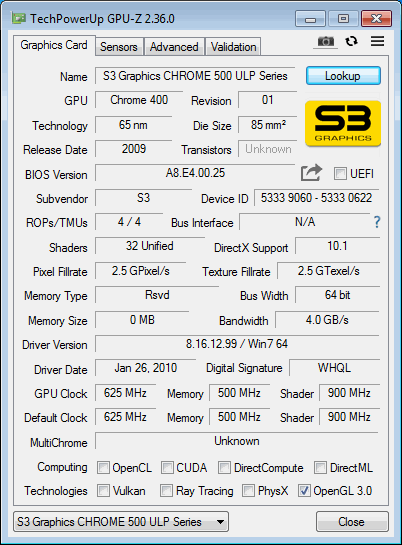
Task: Click the Default Clock row Shader 900 MHz
Action: pyautogui.click(x=349, y=417)
